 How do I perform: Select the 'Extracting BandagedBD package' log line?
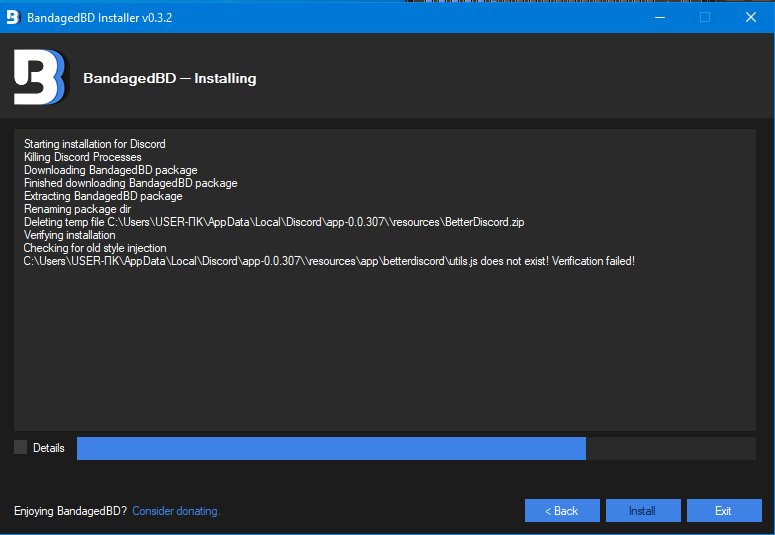103,196
